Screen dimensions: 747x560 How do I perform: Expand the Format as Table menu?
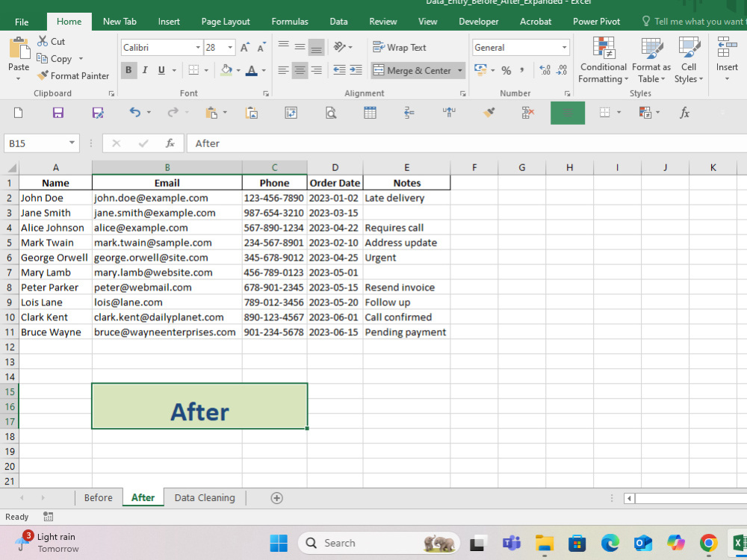point(651,60)
